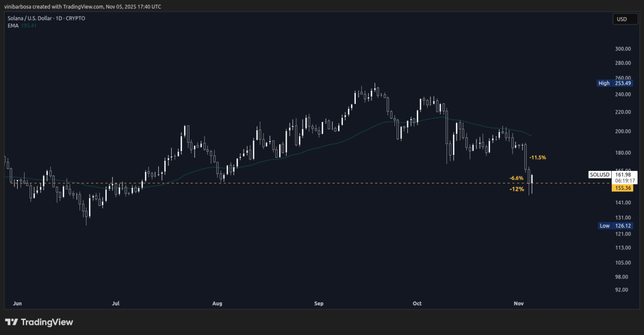644x335 pixels.
Task: Toggle the High 253.49 marker
Action: (615, 83)
